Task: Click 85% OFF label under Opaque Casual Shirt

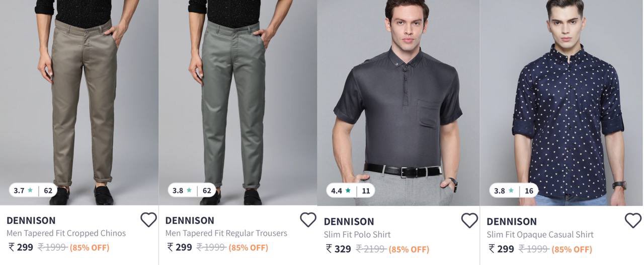Action: click(572, 249)
